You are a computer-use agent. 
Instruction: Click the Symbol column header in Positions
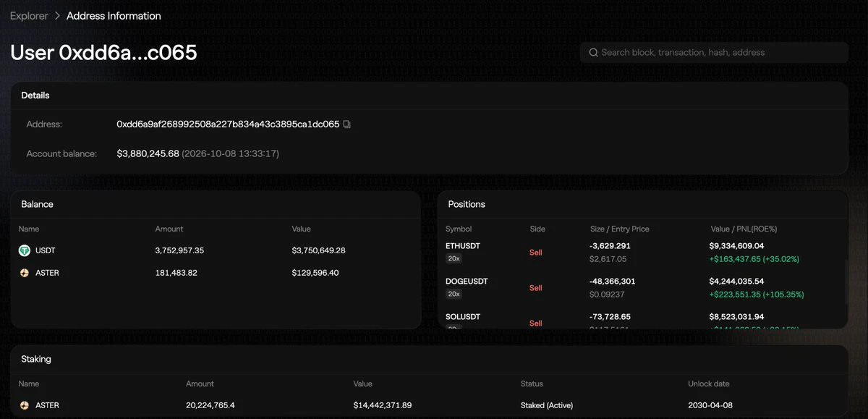coord(459,229)
